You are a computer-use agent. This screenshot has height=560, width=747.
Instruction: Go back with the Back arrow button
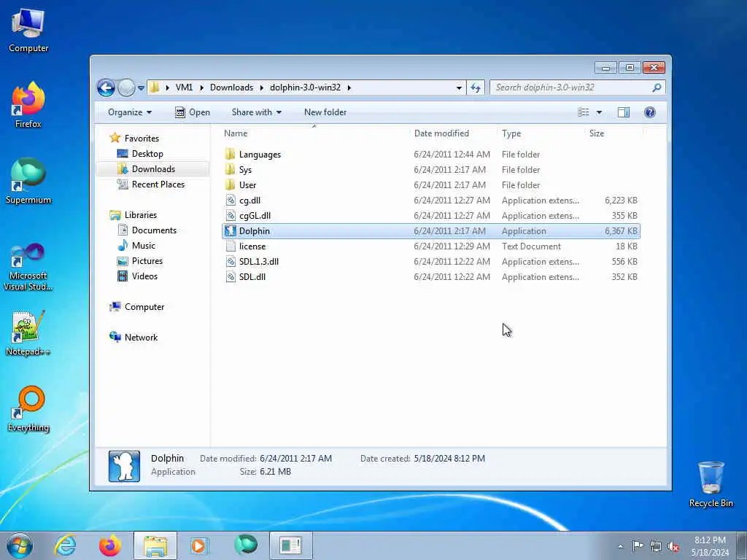pyautogui.click(x=106, y=87)
